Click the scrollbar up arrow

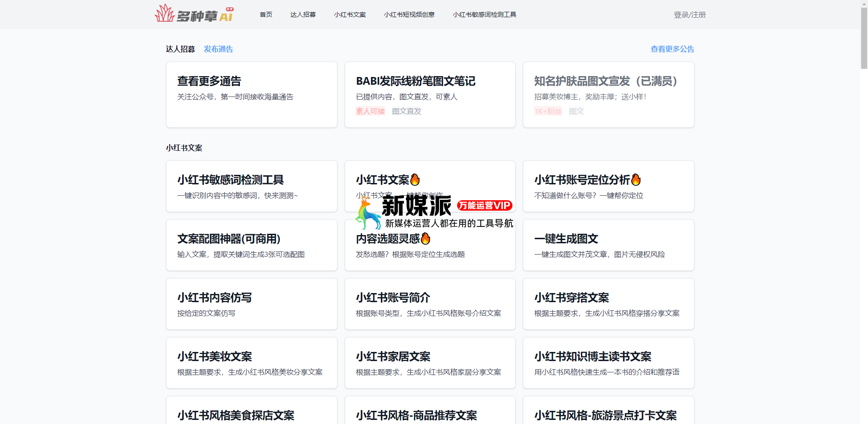pyautogui.click(x=864, y=4)
